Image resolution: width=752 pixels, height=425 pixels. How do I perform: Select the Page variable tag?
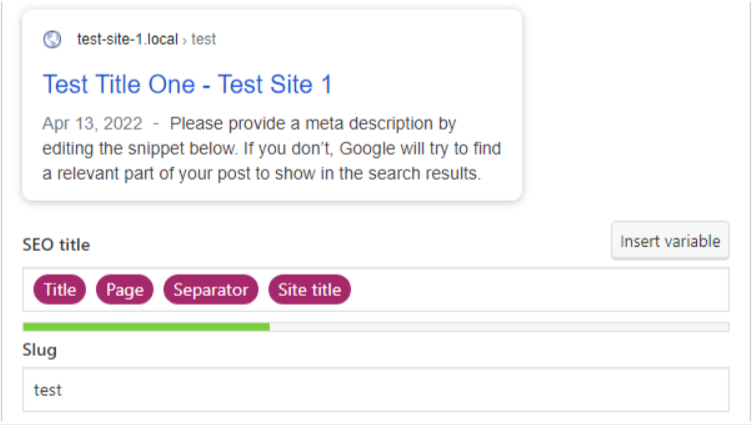pos(125,290)
